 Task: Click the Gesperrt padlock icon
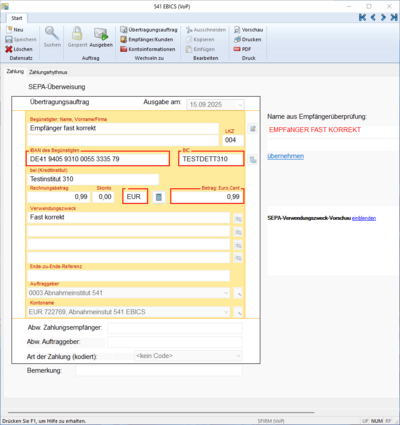tap(77, 33)
